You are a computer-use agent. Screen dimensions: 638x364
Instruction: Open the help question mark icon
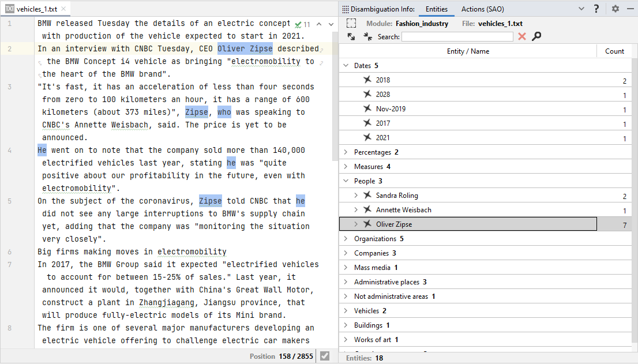coord(596,9)
